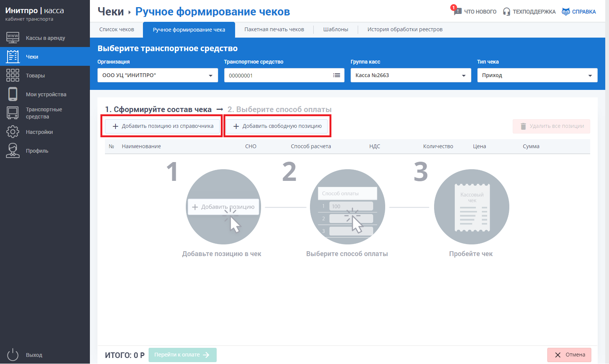Click the Чеки breadcrumb heading

[x=111, y=12]
